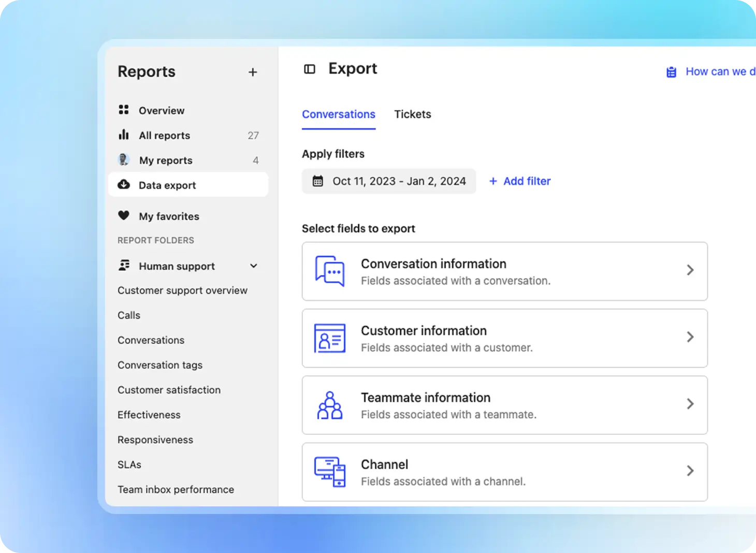Click the My reports count 4
This screenshot has width=756, height=553.
pos(255,160)
